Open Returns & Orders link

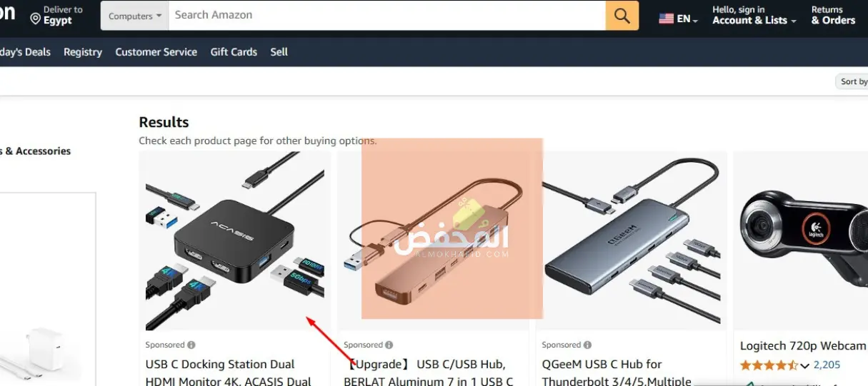(833, 16)
